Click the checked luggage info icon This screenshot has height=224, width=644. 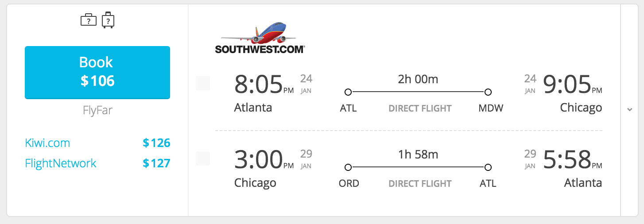[108, 20]
